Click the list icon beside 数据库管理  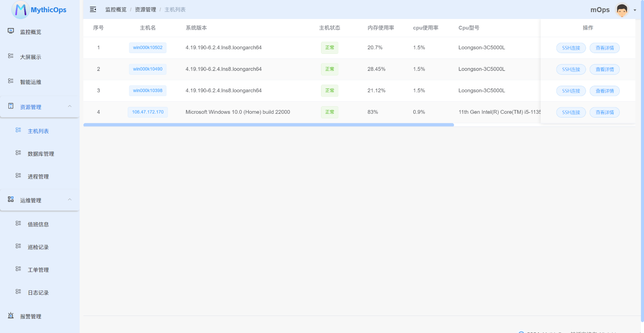point(18,153)
